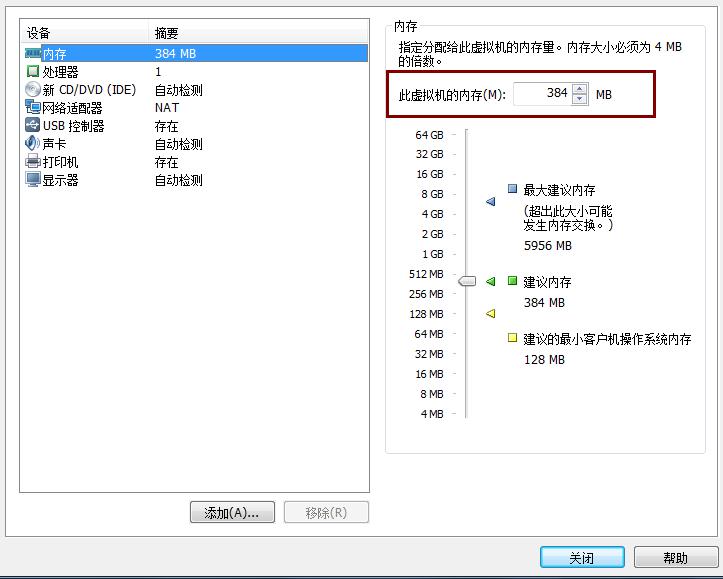Click the 内存 row label in device list
Image resolution: width=723 pixels, height=579 pixels.
coord(54,54)
